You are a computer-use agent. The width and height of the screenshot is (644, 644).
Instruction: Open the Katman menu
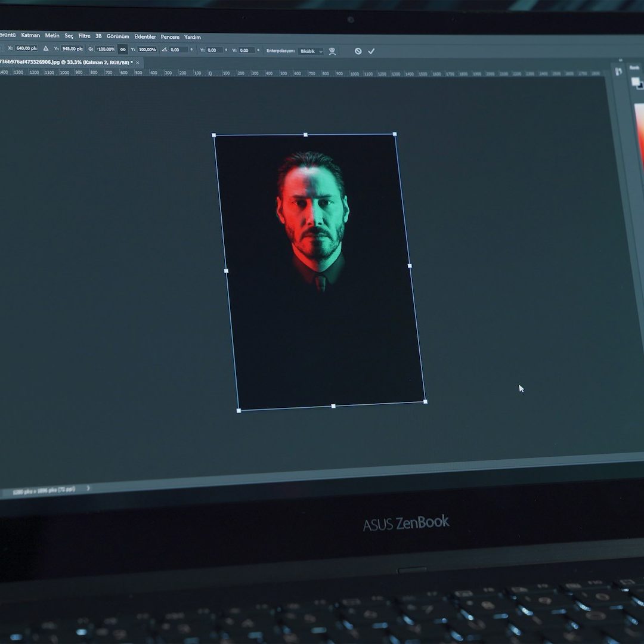coord(30,35)
